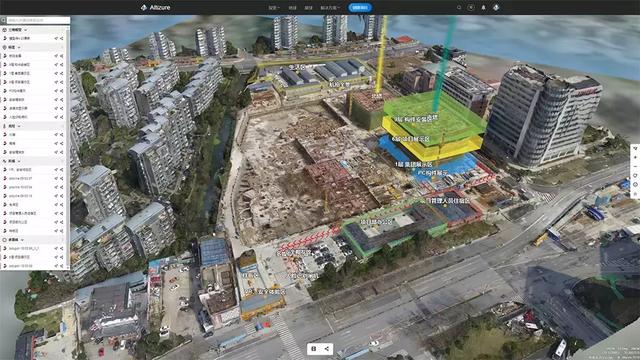Click the share icon in bottom center bar
Image resolution: width=640 pixels, height=360 pixels.
point(327,349)
